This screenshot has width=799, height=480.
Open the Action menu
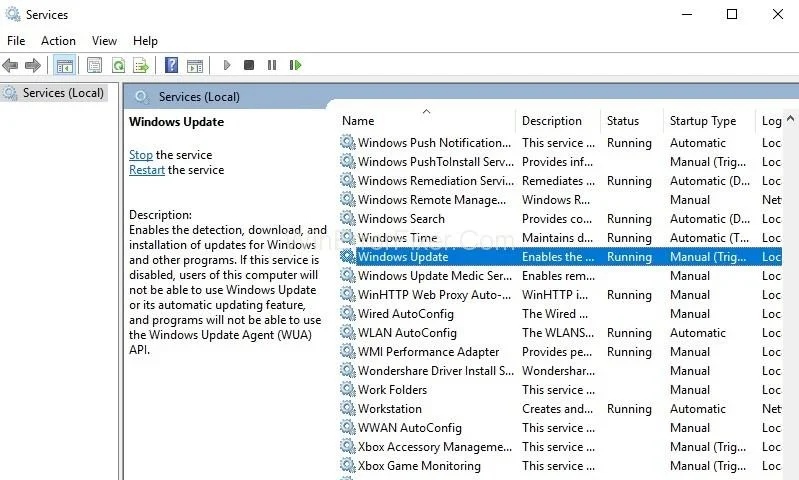58,41
